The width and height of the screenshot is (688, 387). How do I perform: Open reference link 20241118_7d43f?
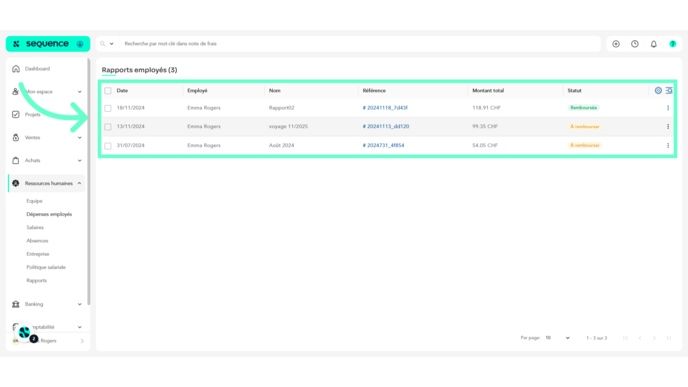(x=385, y=108)
